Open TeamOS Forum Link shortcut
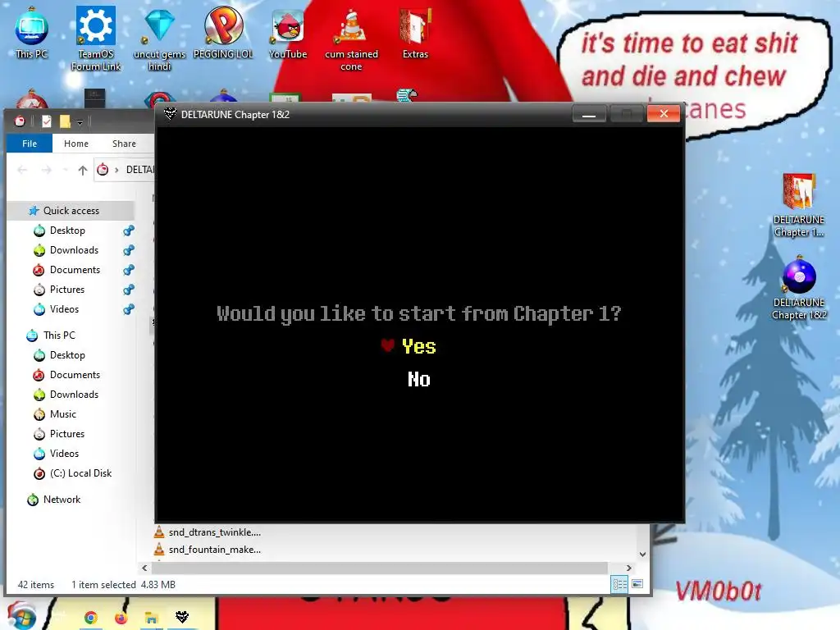The height and width of the screenshot is (630, 840). click(x=96, y=38)
